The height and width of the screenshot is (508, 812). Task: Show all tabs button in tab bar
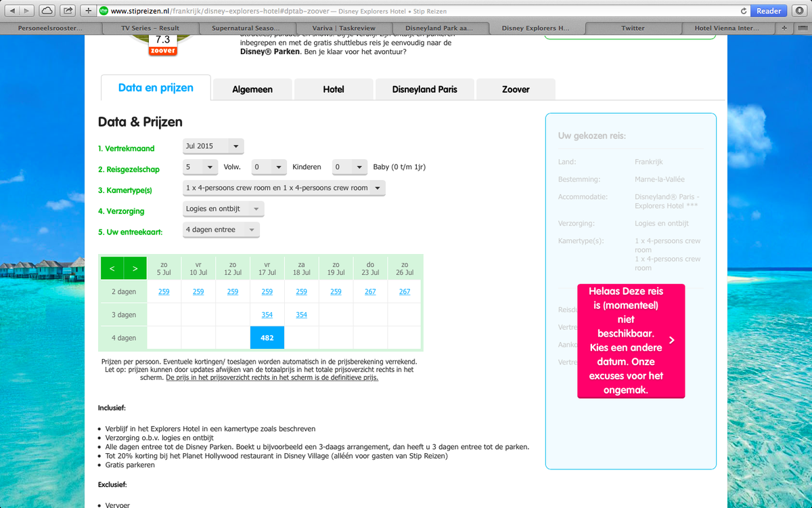(x=802, y=28)
